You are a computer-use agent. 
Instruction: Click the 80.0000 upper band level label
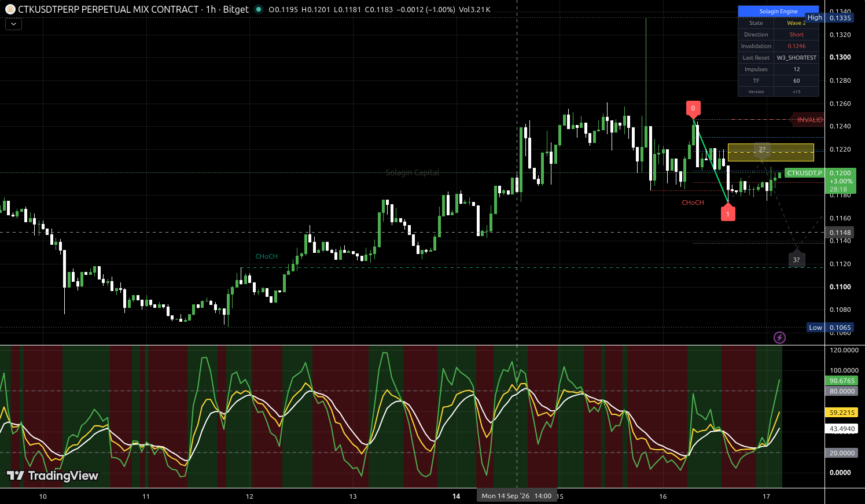coord(842,391)
